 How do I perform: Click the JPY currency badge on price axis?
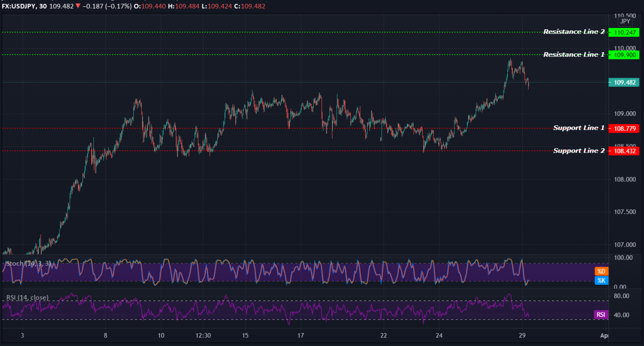click(625, 21)
